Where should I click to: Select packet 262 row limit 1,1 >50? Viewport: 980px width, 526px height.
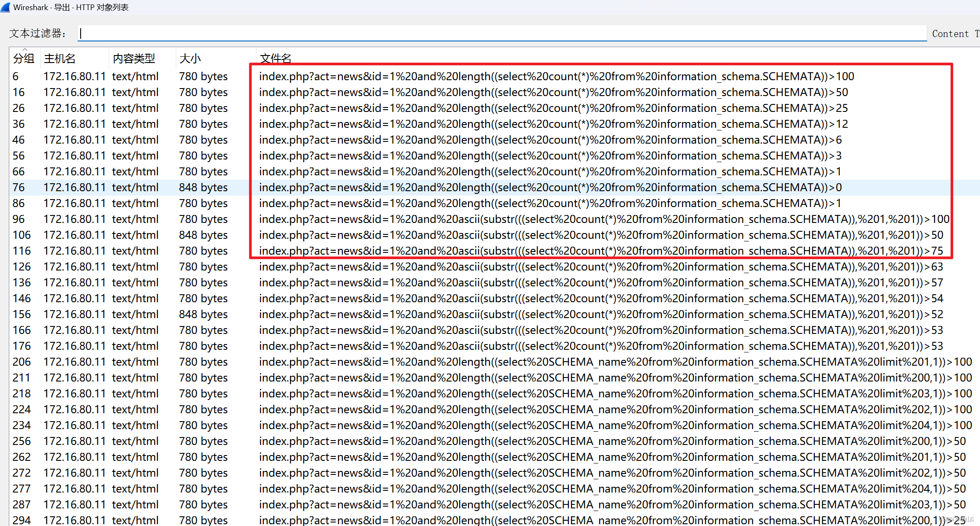coord(494,457)
